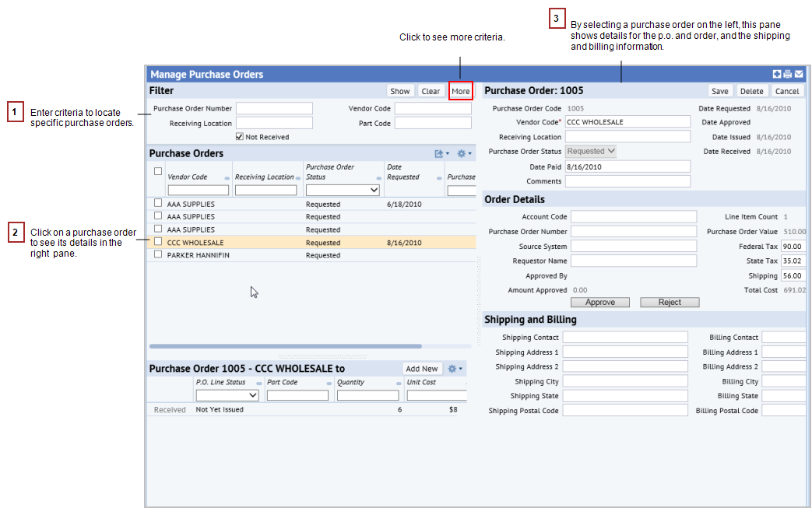Click the export icon in Purchase Orders panel
This screenshot has height=508, width=812.
pos(440,153)
